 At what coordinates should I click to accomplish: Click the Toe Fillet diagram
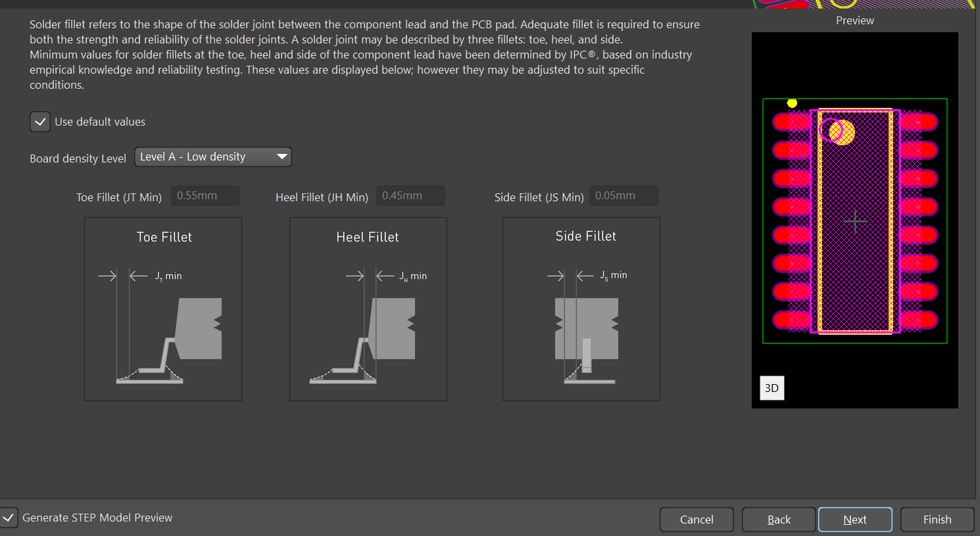[163, 309]
